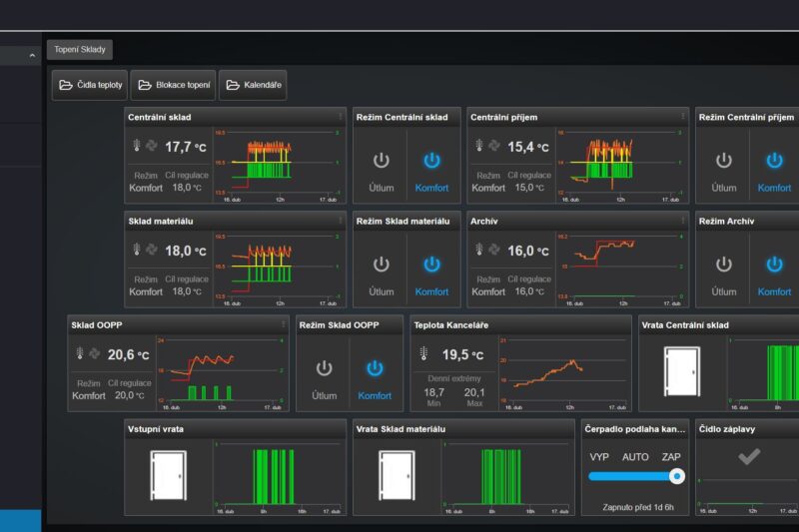The width and height of the screenshot is (799, 532).
Task: Open the Centrální sklad widget options menu
Action: point(341,117)
